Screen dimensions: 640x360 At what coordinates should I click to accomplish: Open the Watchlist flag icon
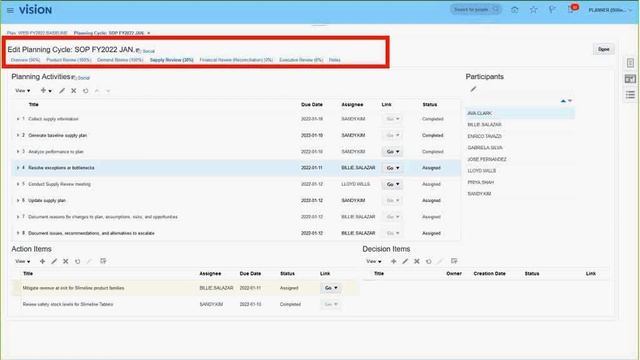click(552, 10)
